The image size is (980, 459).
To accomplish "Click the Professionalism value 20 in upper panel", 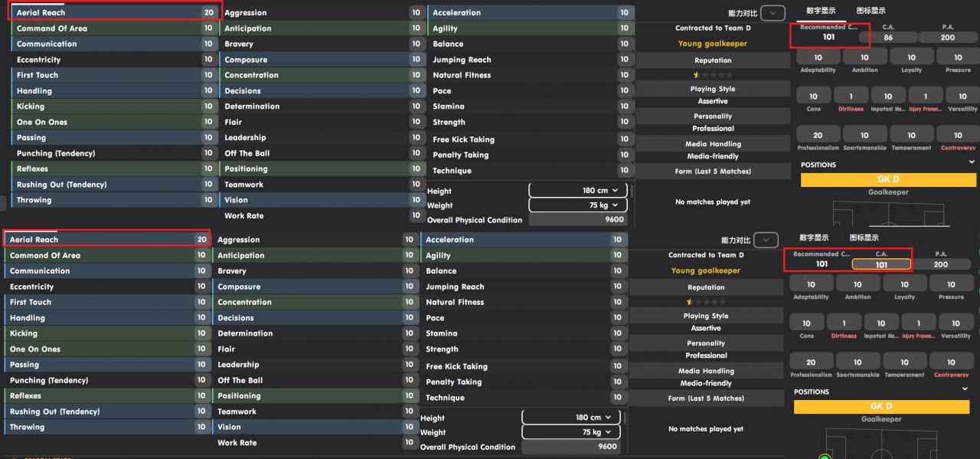I will [818, 136].
